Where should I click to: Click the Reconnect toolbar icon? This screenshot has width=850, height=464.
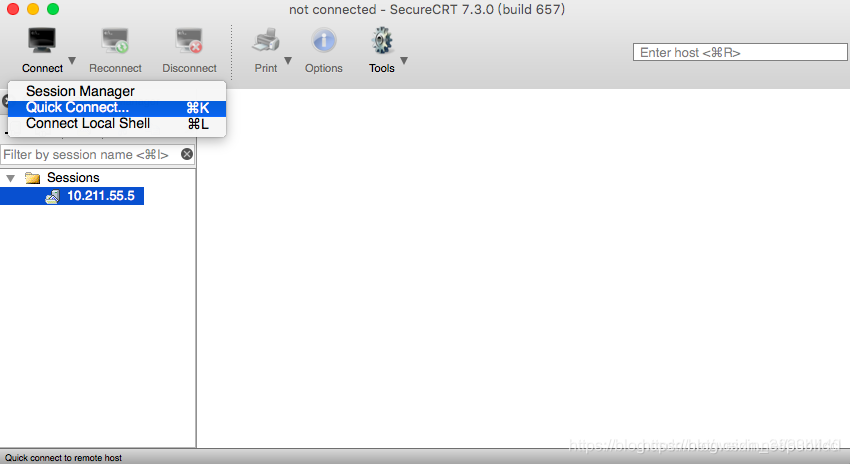[x=115, y=41]
